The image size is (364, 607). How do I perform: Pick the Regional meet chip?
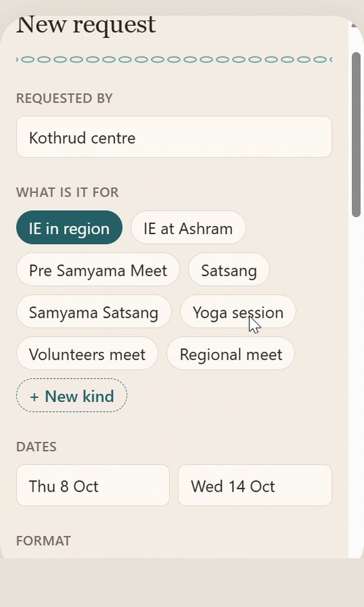pyautogui.click(x=231, y=353)
